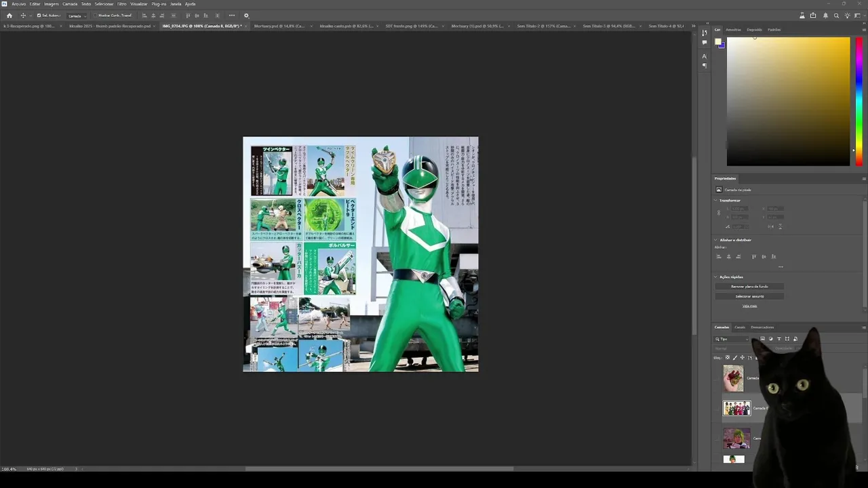Open the Selecionar menu

[104, 4]
